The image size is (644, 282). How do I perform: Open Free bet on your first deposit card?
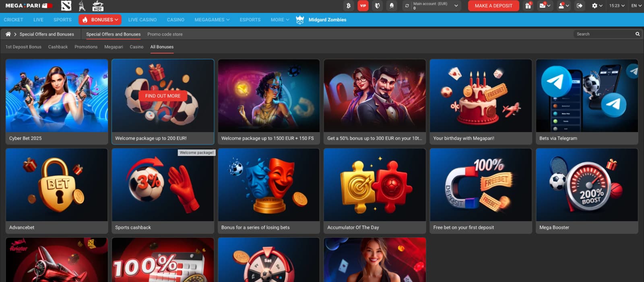(481, 191)
